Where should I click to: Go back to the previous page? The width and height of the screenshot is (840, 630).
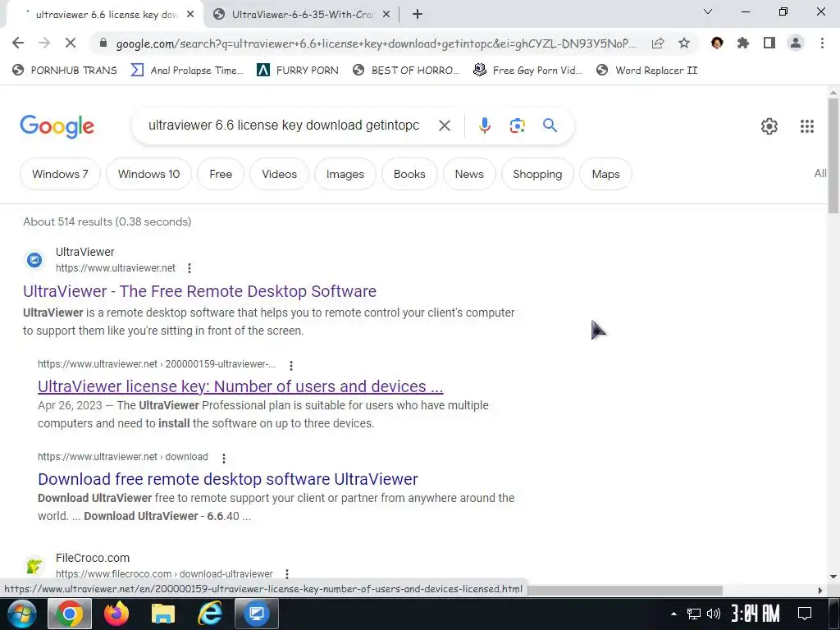coord(18,43)
